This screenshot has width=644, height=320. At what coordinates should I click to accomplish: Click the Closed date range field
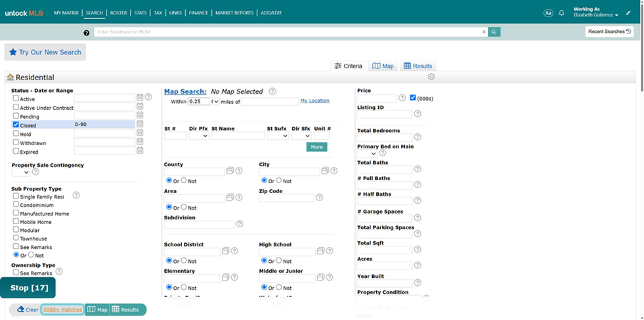[104, 124]
